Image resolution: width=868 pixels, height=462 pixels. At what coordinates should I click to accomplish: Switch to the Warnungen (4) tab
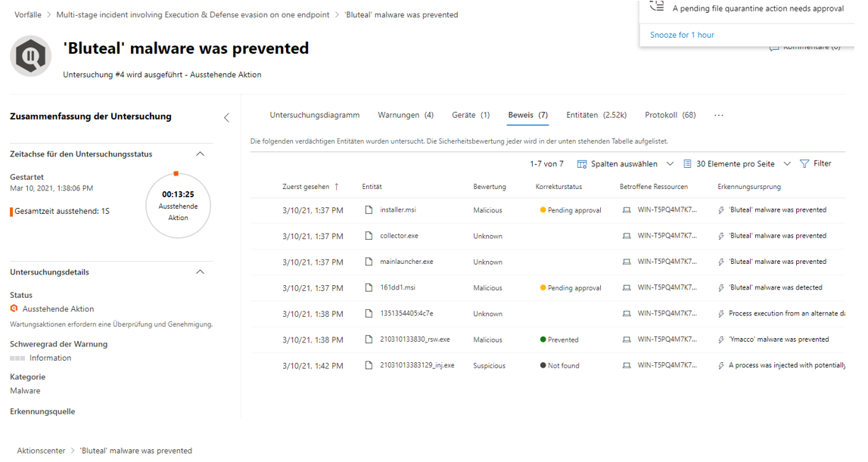(406, 115)
